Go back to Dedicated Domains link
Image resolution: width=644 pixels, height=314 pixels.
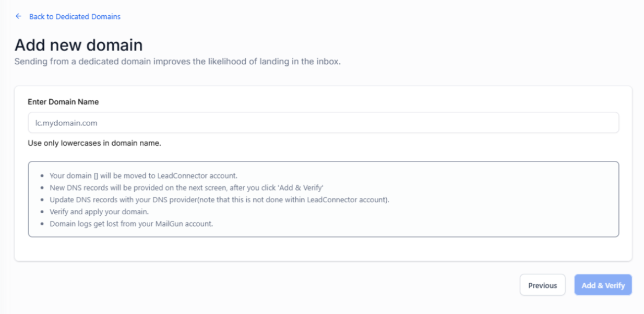75,17
